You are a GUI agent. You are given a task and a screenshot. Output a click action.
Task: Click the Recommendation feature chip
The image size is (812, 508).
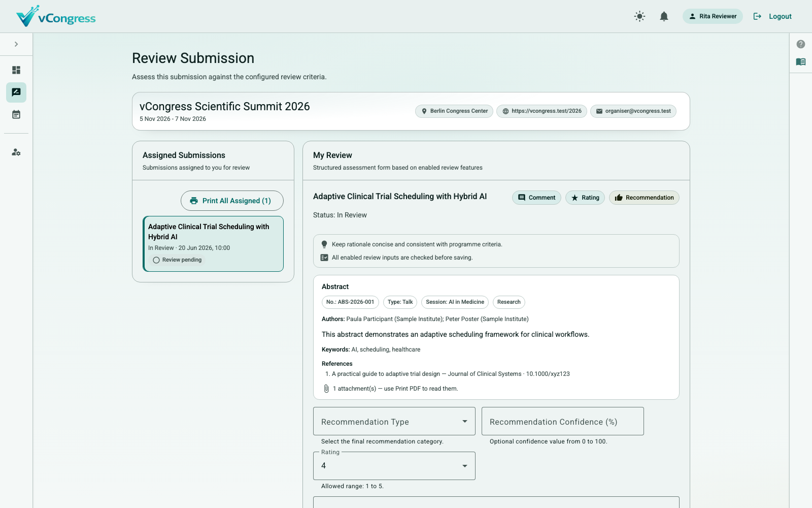644,198
